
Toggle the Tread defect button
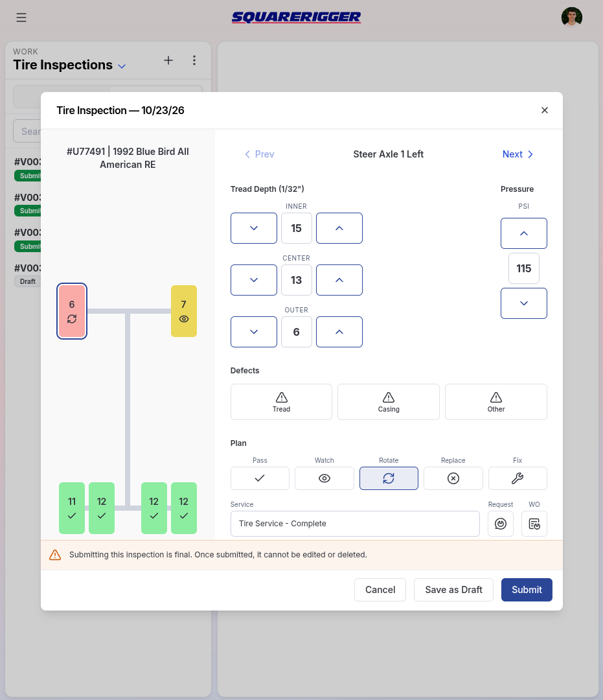click(x=281, y=402)
